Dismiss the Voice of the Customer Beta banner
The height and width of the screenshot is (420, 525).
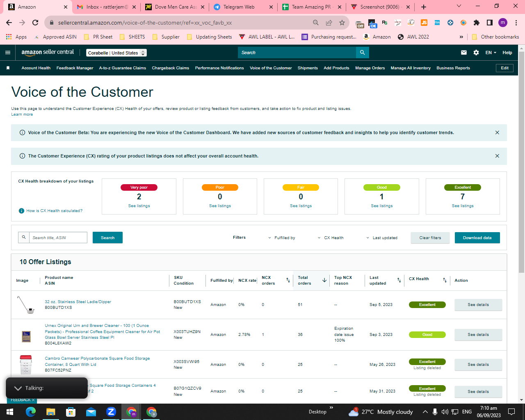[497, 132]
